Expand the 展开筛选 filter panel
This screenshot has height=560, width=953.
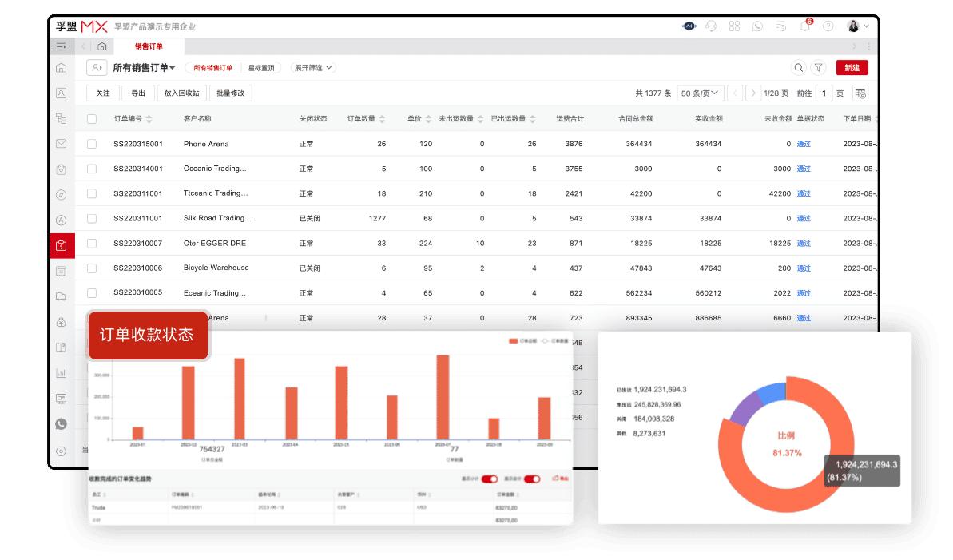312,68
